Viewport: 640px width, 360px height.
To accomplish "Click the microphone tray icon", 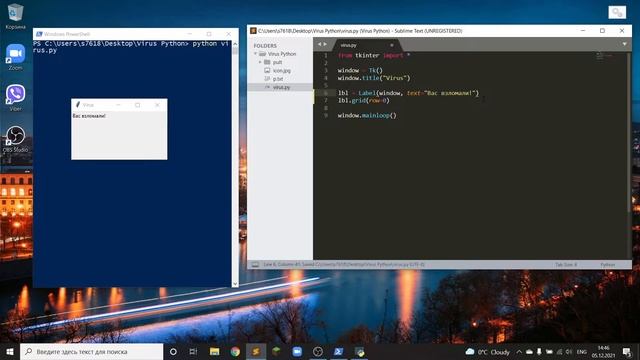I will tap(539, 352).
